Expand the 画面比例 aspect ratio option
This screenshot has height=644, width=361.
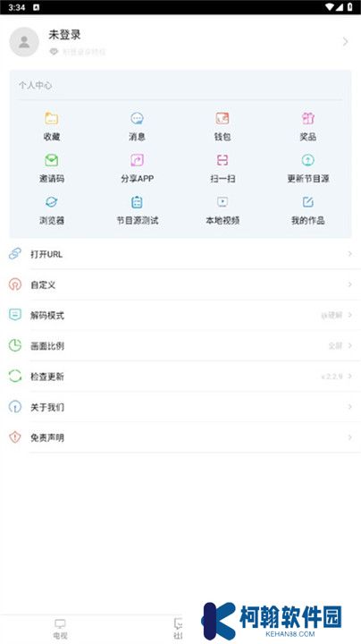coord(180,346)
